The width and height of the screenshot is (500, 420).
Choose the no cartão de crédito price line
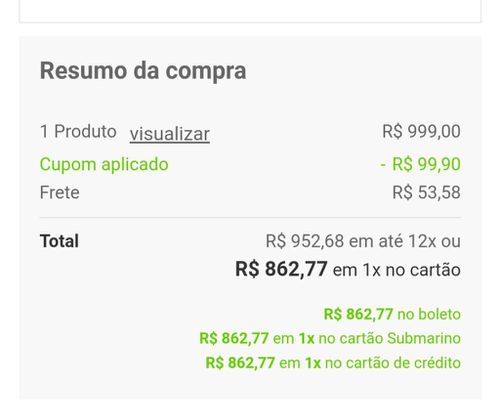click(x=333, y=362)
